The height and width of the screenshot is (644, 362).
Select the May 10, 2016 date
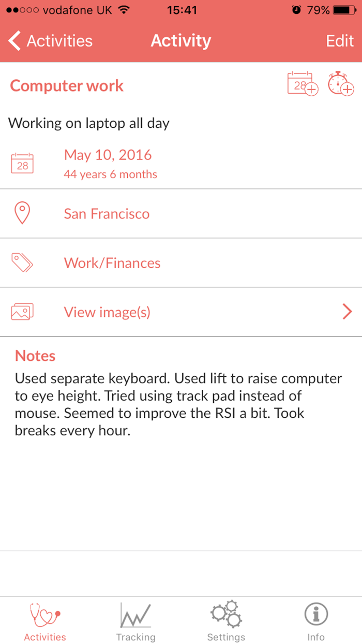pyautogui.click(x=108, y=155)
